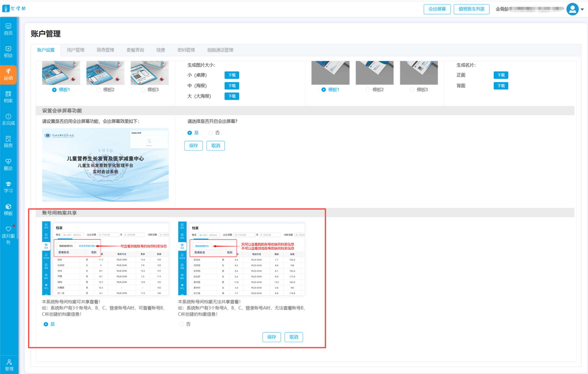Select the 运动 sidebar icon
Image resolution: width=588 pixels, height=374 pixels.
click(x=8, y=75)
